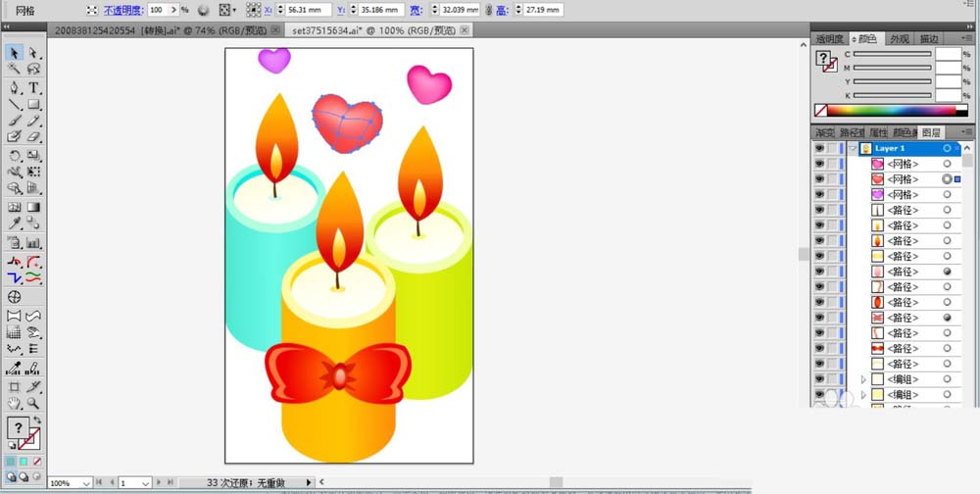Select the Magic Wand tool
The image size is (980, 494).
pos(15,70)
